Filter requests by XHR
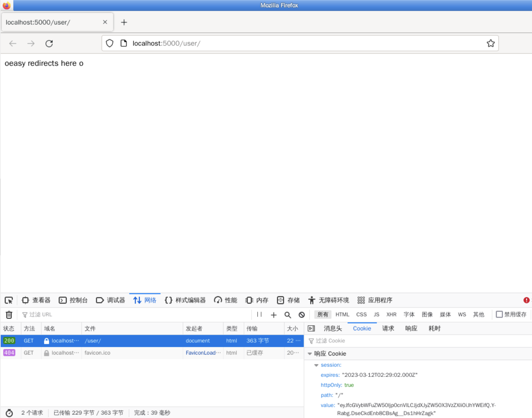The image size is (532, 418). (391, 314)
